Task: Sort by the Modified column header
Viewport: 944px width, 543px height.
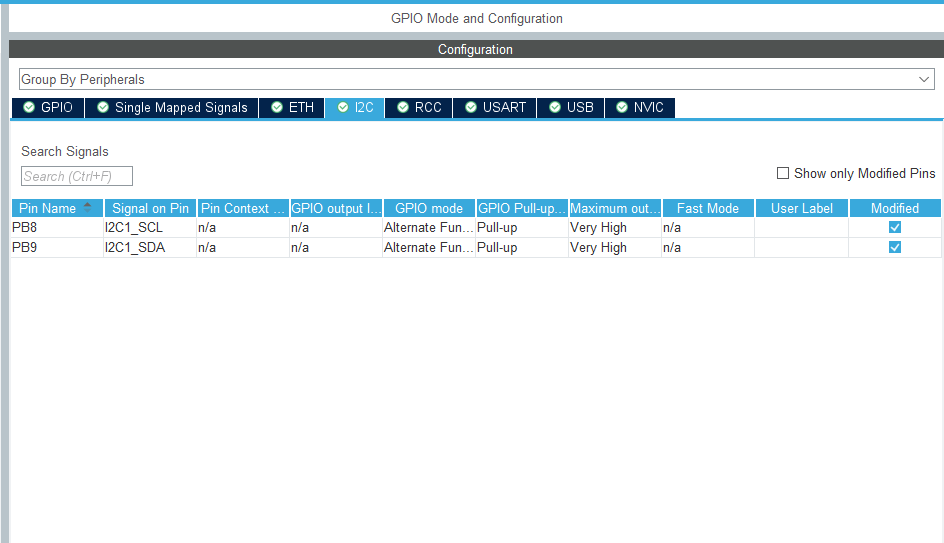Action: click(895, 208)
